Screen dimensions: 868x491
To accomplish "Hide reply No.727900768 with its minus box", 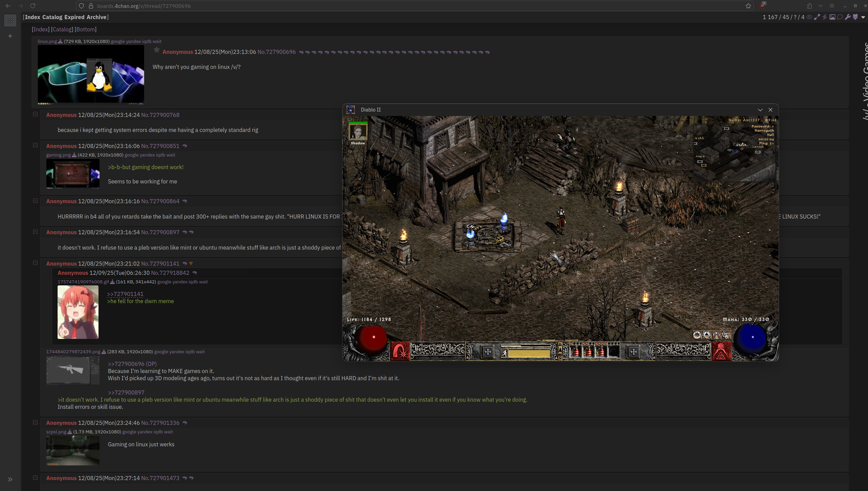I will pyautogui.click(x=35, y=114).
